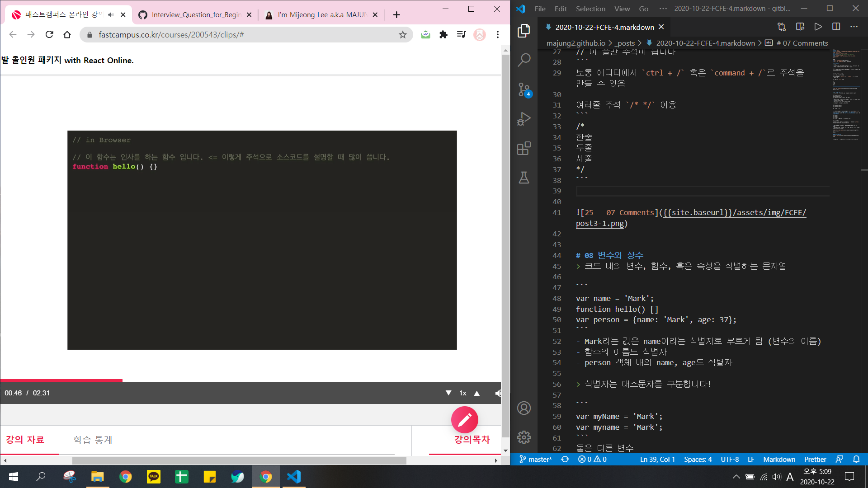
Task: Switch to the 강의 자료 tab
Action: coord(25,440)
